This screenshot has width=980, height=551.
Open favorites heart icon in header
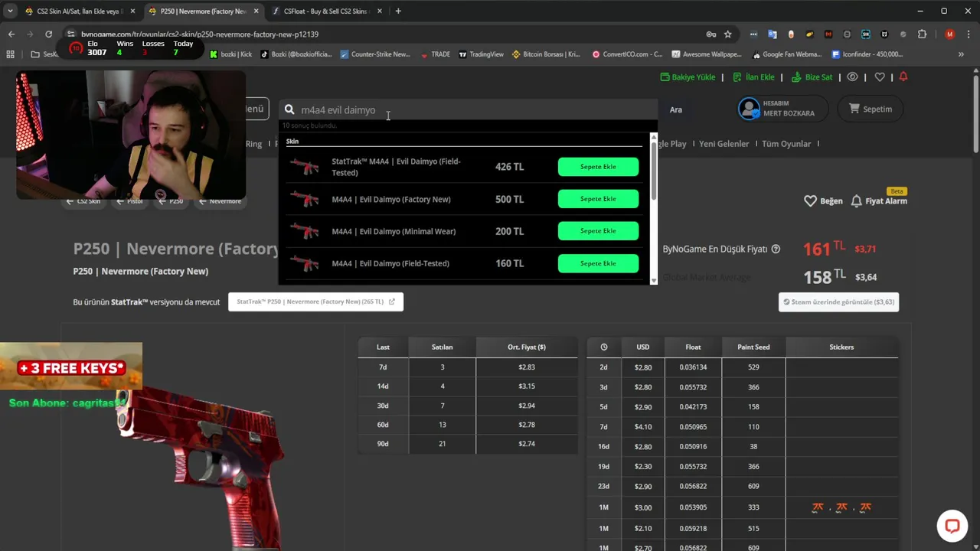tap(880, 77)
